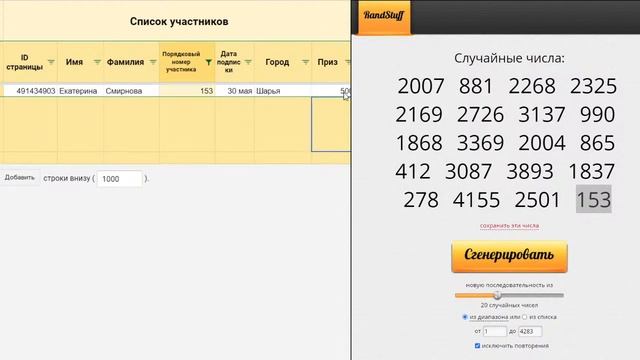Click random number 865

598,143
